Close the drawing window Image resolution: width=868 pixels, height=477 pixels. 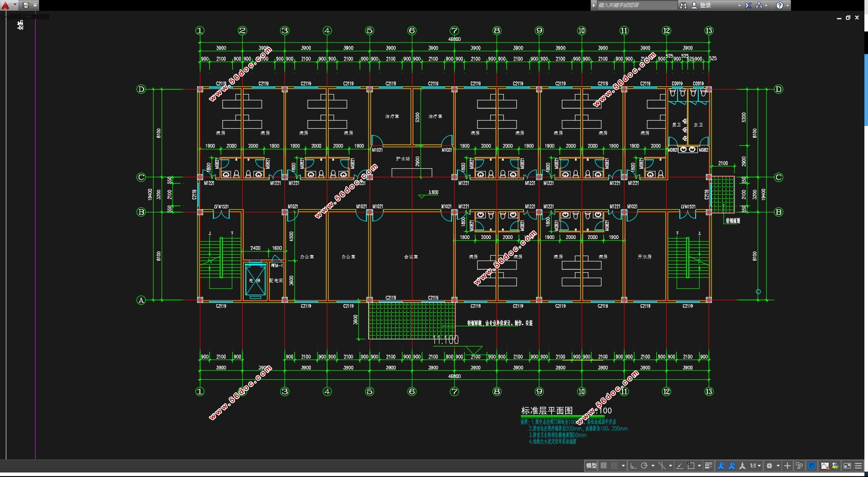[857, 18]
